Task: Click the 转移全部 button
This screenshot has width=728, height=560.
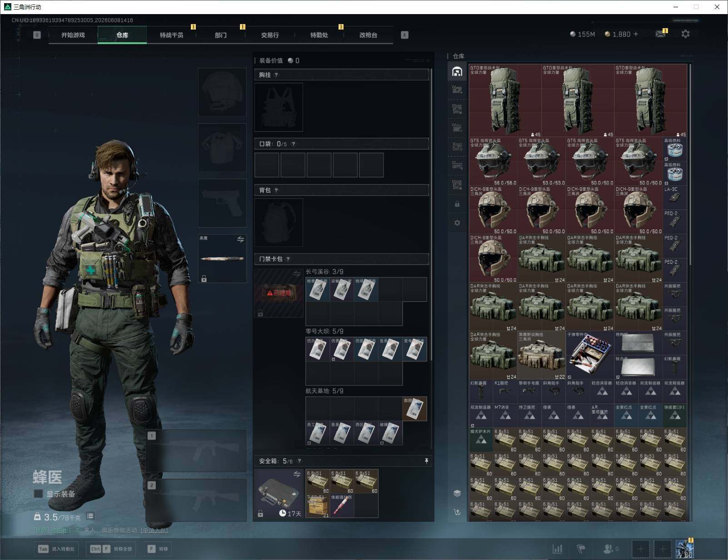Action: click(x=111, y=549)
